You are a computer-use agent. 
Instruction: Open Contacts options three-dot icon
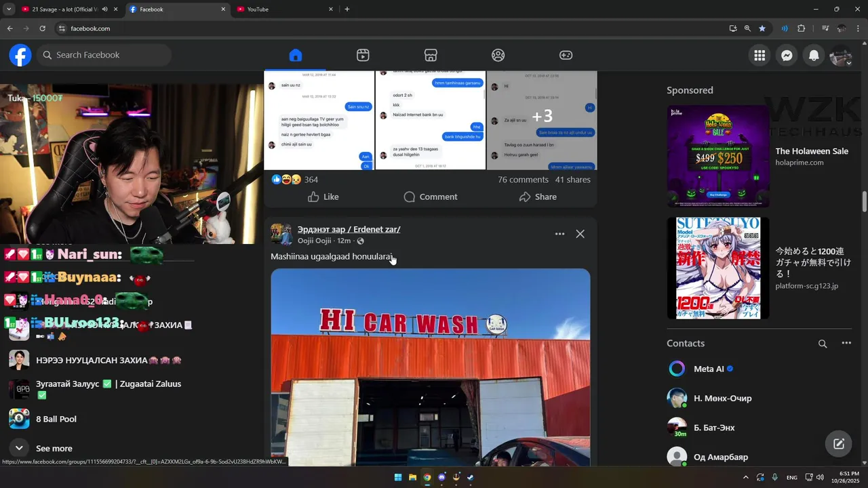click(846, 343)
